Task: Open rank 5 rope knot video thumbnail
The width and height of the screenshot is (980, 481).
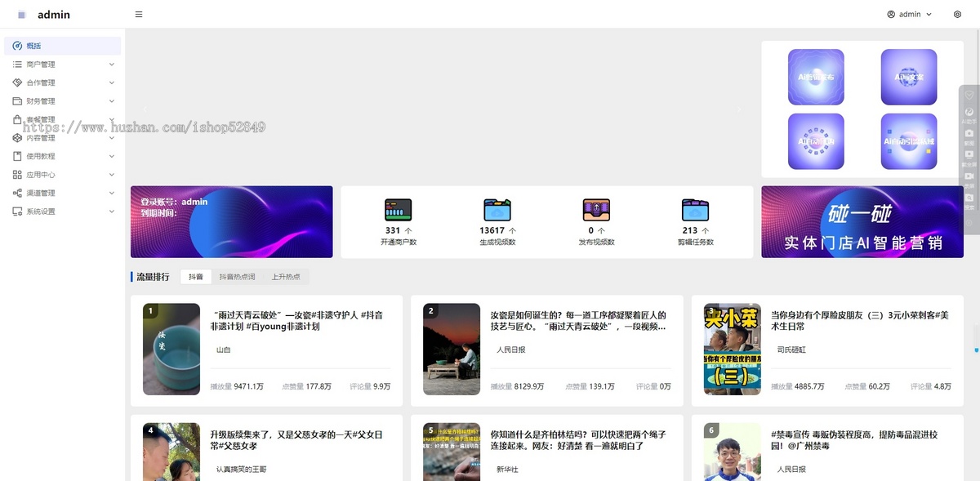Action: [452, 452]
